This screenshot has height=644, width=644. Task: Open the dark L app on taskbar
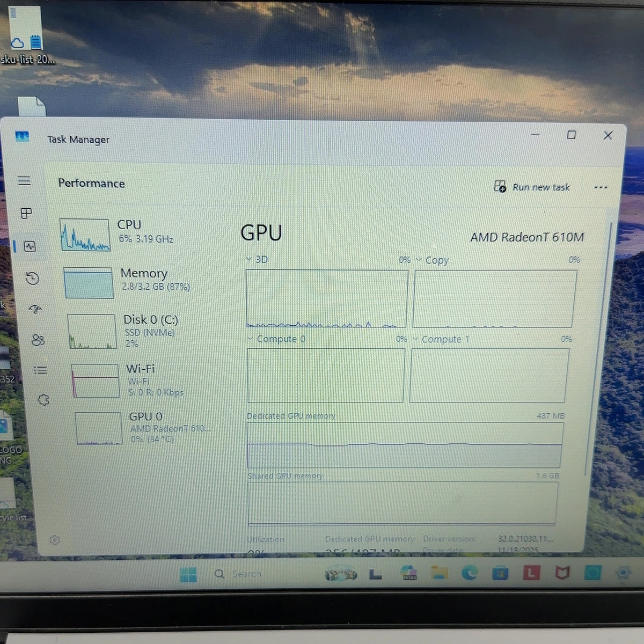[376, 574]
